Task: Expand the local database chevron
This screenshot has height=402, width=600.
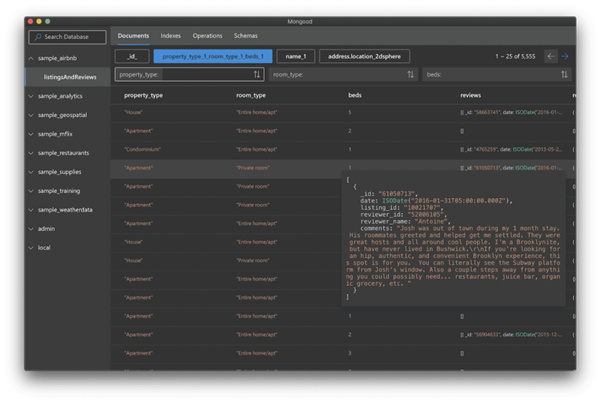Action: pyautogui.click(x=31, y=248)
